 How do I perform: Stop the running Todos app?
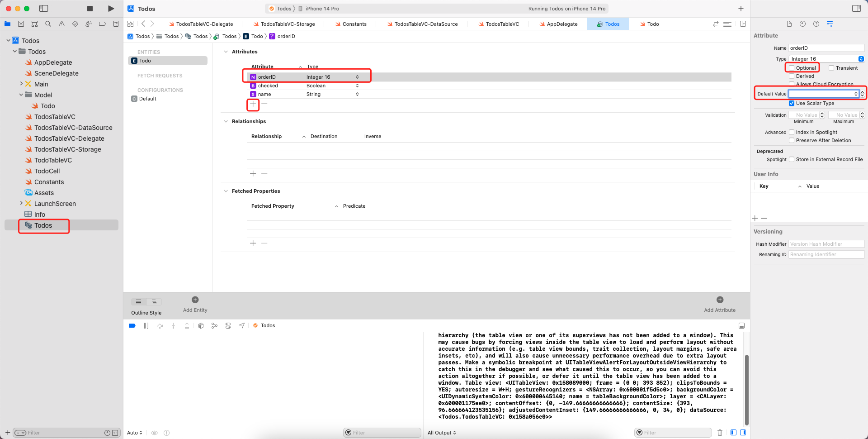[90, 9]
